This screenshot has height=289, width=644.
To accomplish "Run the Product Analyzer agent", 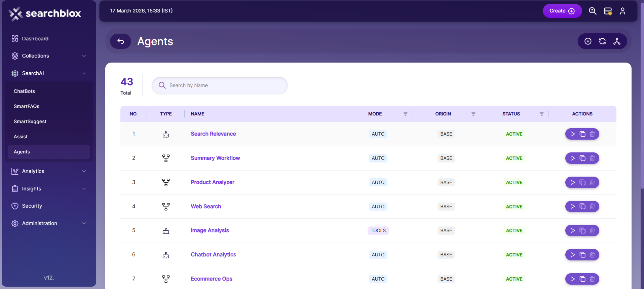I will click(x=572, y=182).
